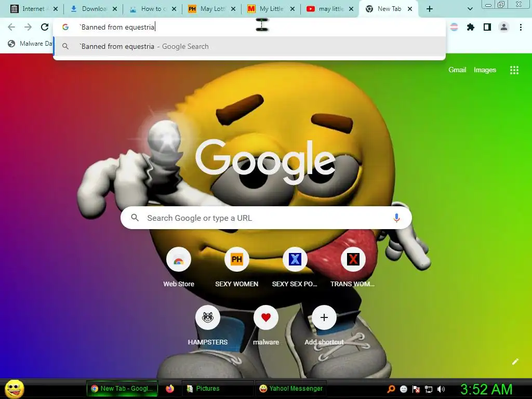Screen dimensions: 532x399
Task: Close the YouTube may little tab
Action: pyautogui.click(x=352, y=9)
